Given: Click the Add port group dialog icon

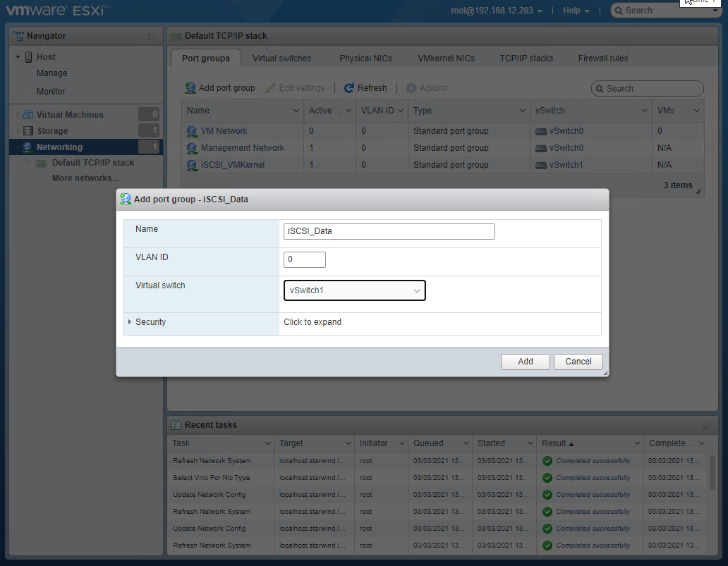Looking at the screenshot, I should tap(126, 199).
